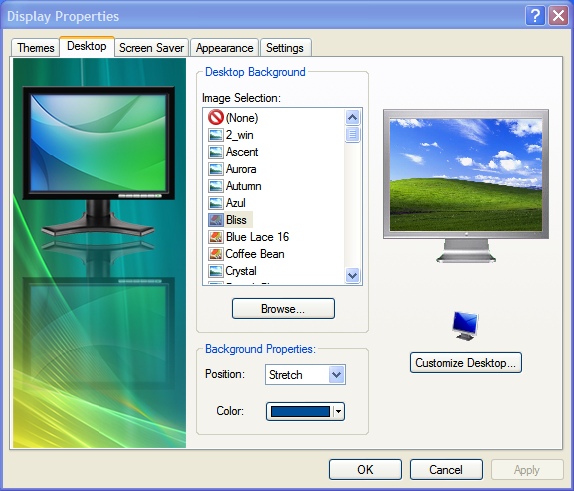Click the image icon beside Autumn

216,186
